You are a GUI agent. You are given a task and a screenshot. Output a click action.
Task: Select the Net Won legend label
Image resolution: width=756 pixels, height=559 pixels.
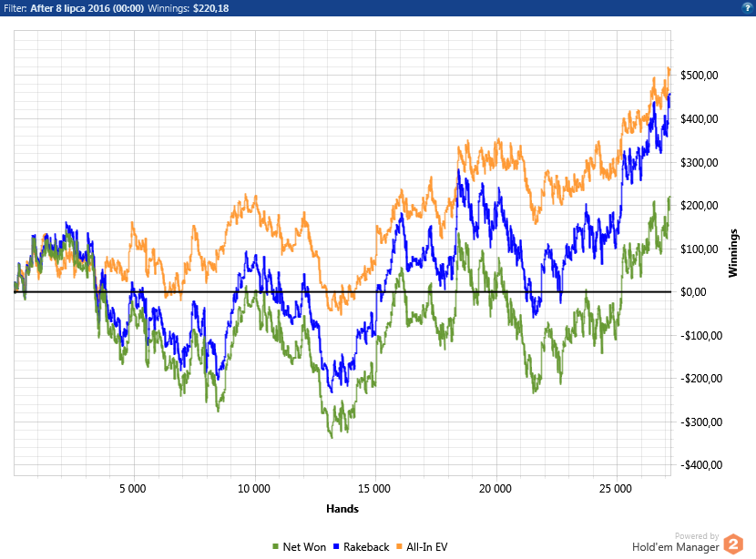point(304,547)
